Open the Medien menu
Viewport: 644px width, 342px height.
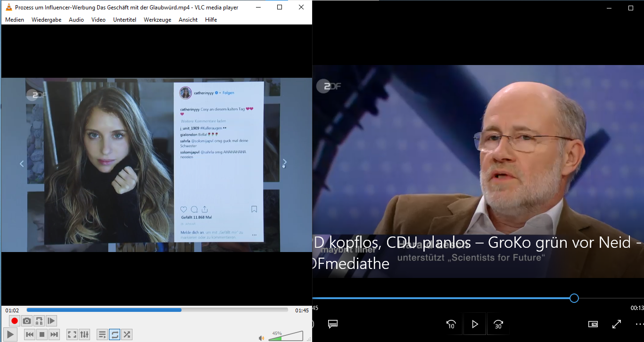15,20
